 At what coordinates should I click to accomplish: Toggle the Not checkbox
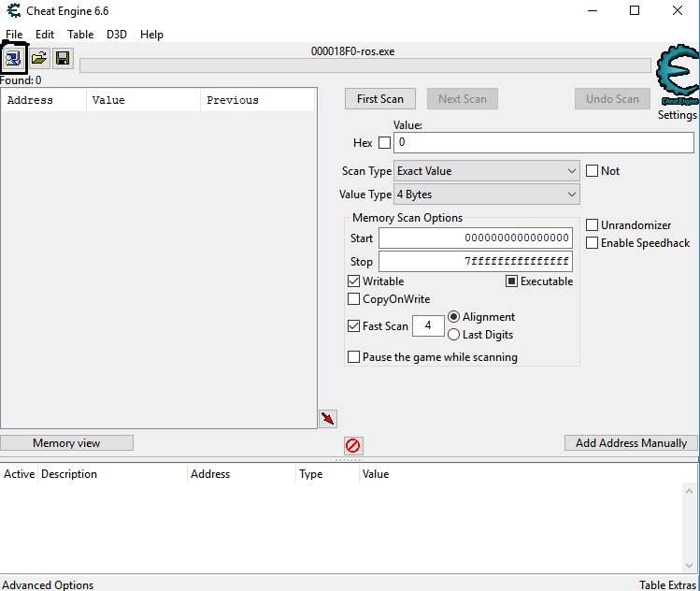[x=592, y=170]
